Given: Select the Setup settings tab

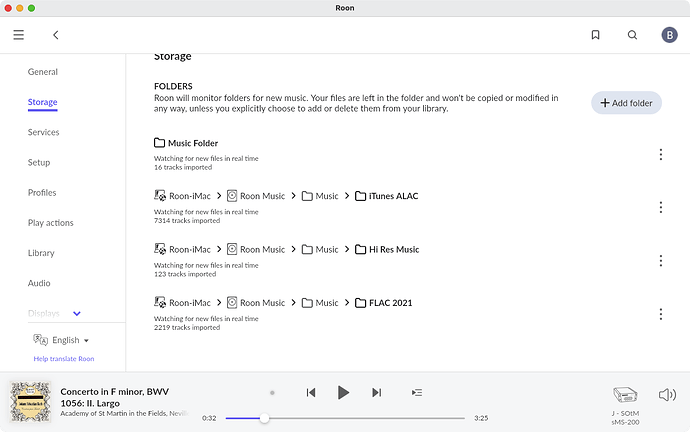Looking at the screenshot, I should (39, 162).
